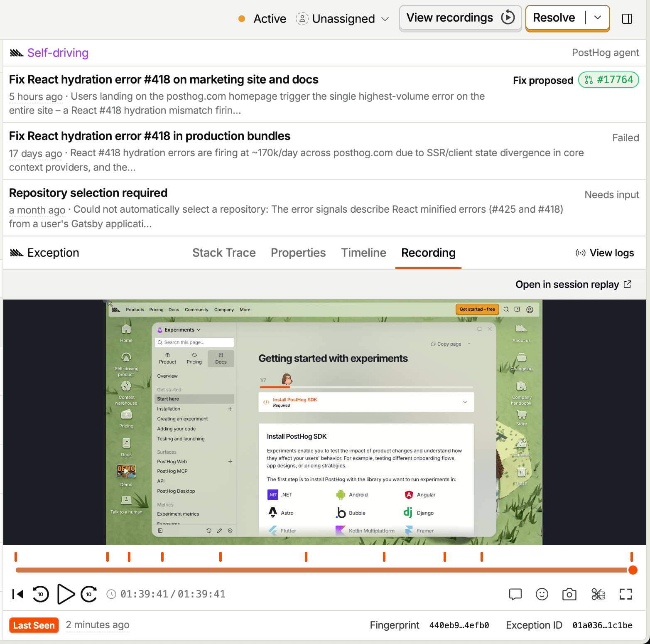Click the first orange timeline event marker
Image resolution: width=650 pixels, height=644 pixels.
[x=16, y=557]
